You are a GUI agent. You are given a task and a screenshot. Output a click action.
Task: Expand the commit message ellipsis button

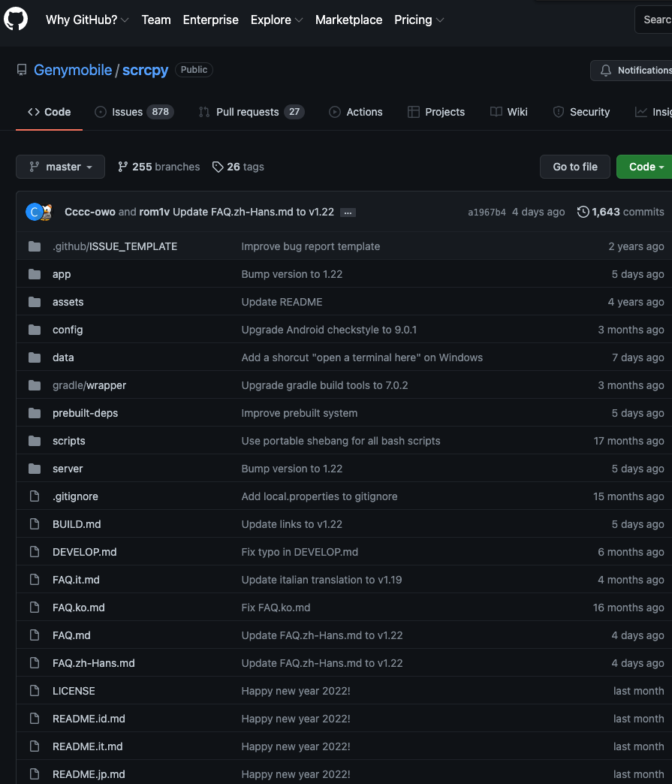point(348,213)
